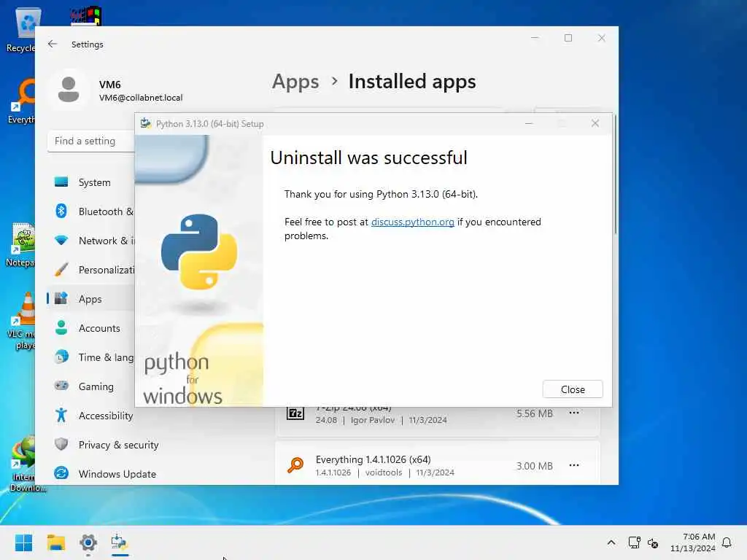Open the notifications bell icon

pos(727,542)
